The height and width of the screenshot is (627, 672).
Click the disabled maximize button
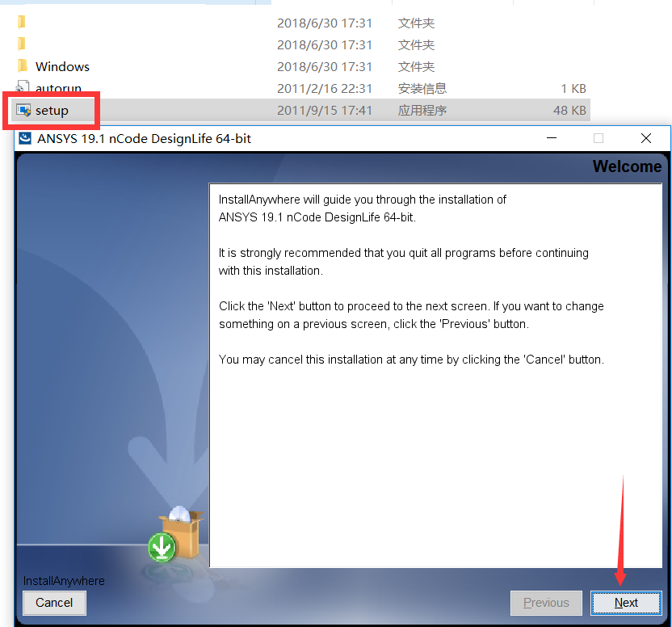[x=598, y=138]
